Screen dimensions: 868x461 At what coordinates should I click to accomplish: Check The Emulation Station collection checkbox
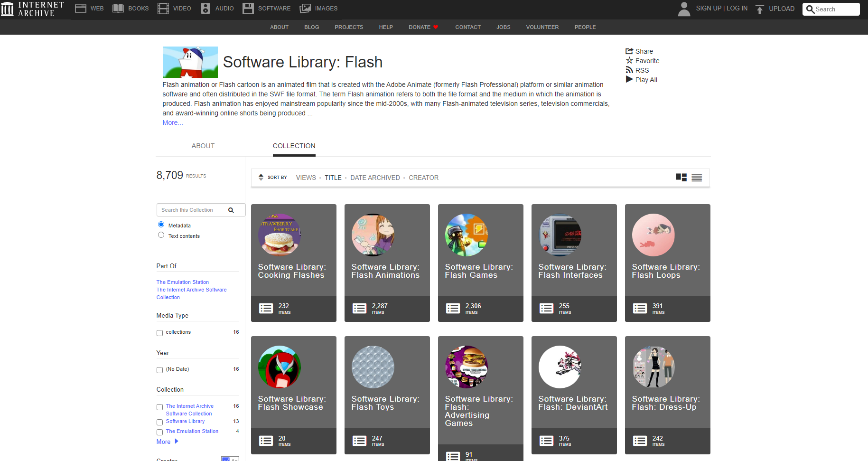point(159,432)
